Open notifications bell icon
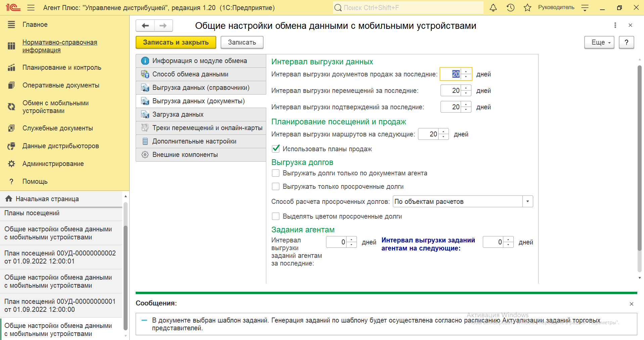The height and width of the screenshot is (340, 644). [x=493, y=7]
